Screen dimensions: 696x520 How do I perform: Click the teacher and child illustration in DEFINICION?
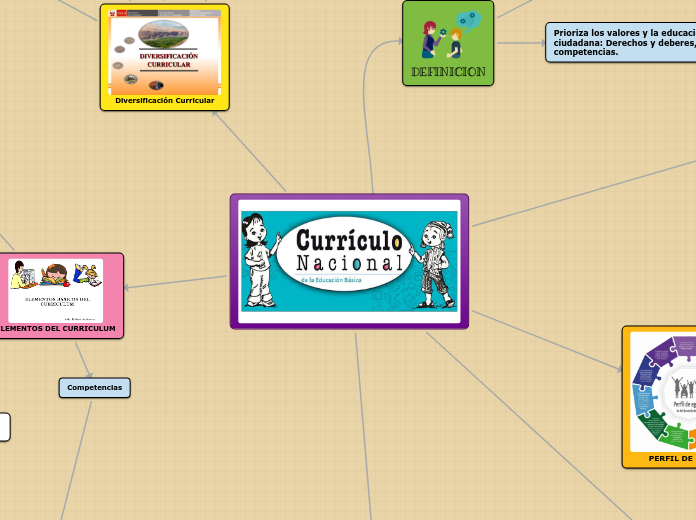tap(451, 36)
